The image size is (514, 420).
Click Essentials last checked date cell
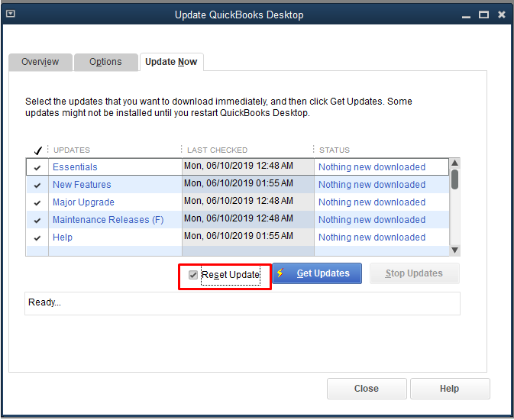(x=247, y=167)
